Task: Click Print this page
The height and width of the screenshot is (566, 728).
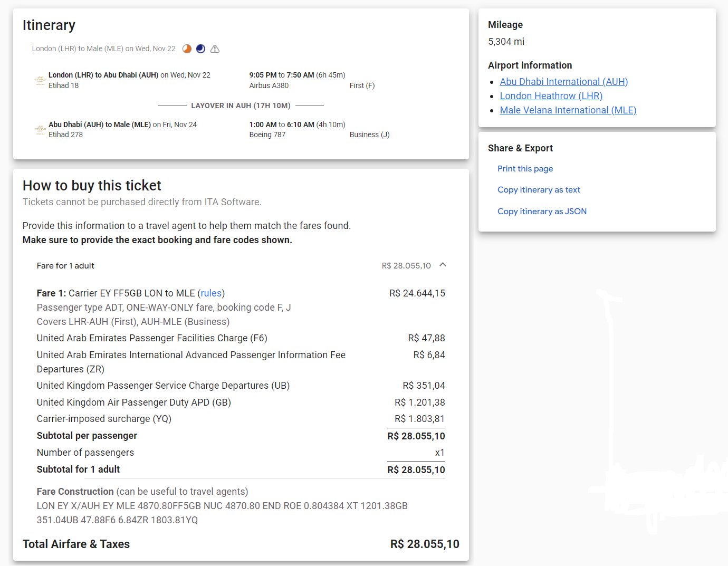Action: 525,169
